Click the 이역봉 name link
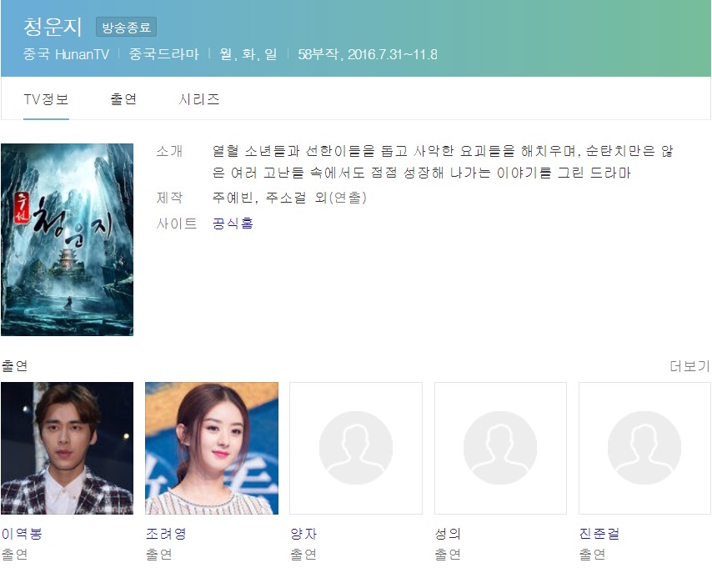This screenshot has width=712, height=588. pos(22,534)
